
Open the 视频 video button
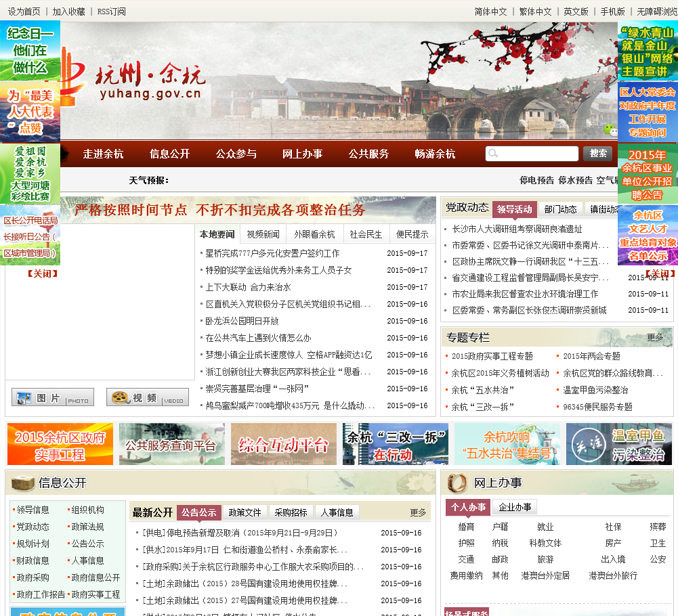point(148,398)
